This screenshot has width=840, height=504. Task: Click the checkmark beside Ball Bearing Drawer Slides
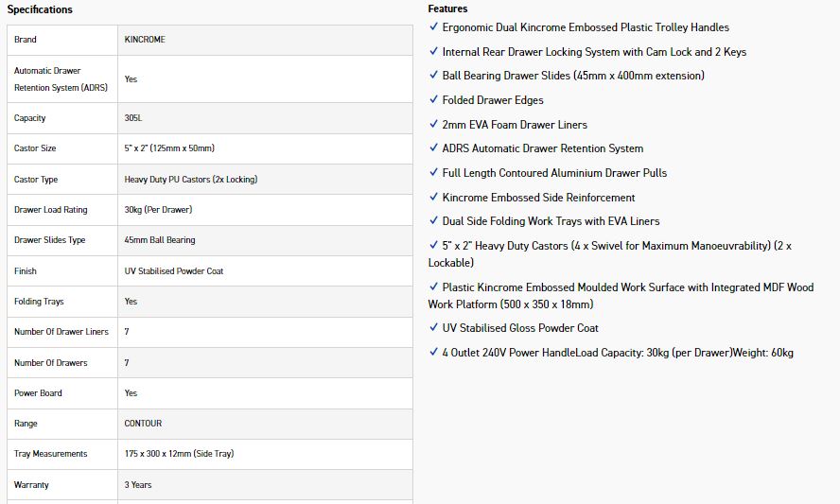[433, 76]
